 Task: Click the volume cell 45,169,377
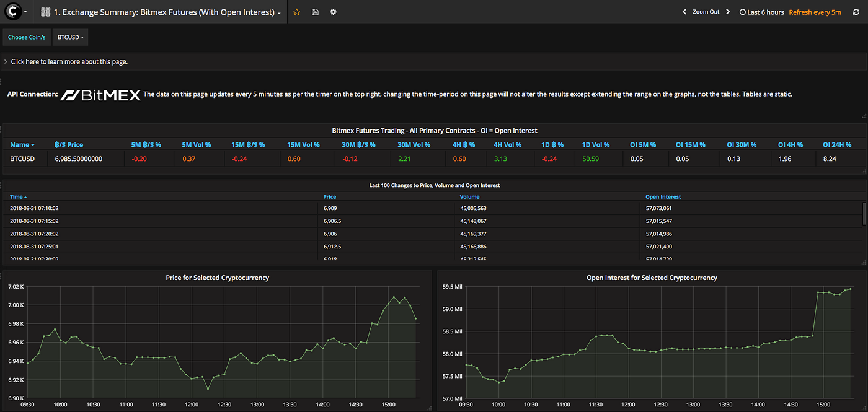(473, 234)
